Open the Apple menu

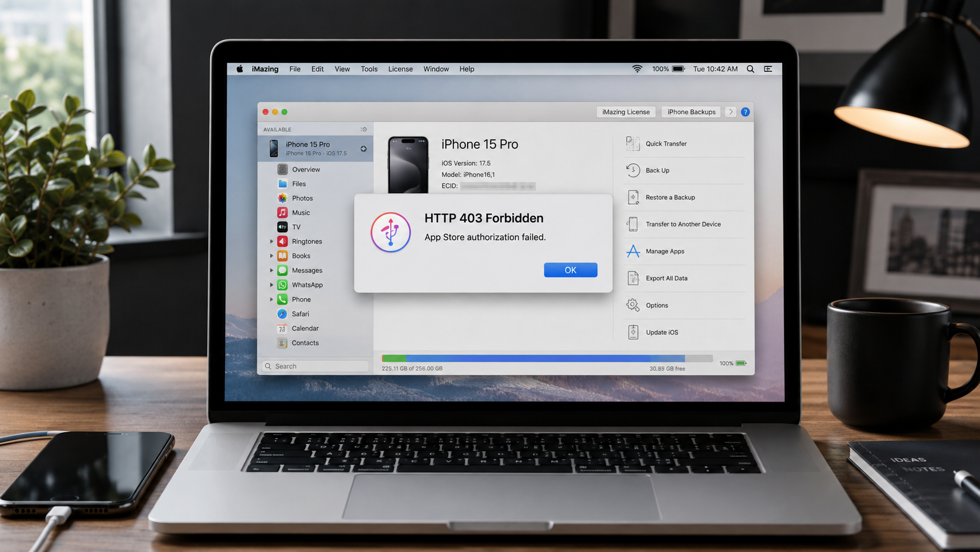pyautogui.click(x=240, y=69)
